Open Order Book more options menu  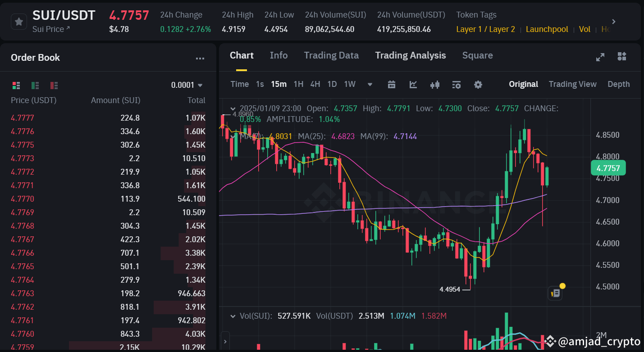coord(200,59)
